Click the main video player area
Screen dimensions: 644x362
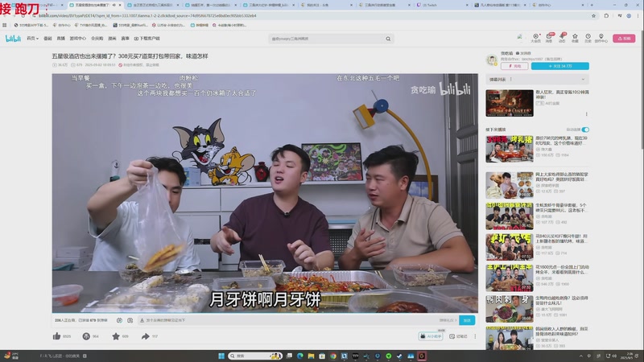click(265, 193)
